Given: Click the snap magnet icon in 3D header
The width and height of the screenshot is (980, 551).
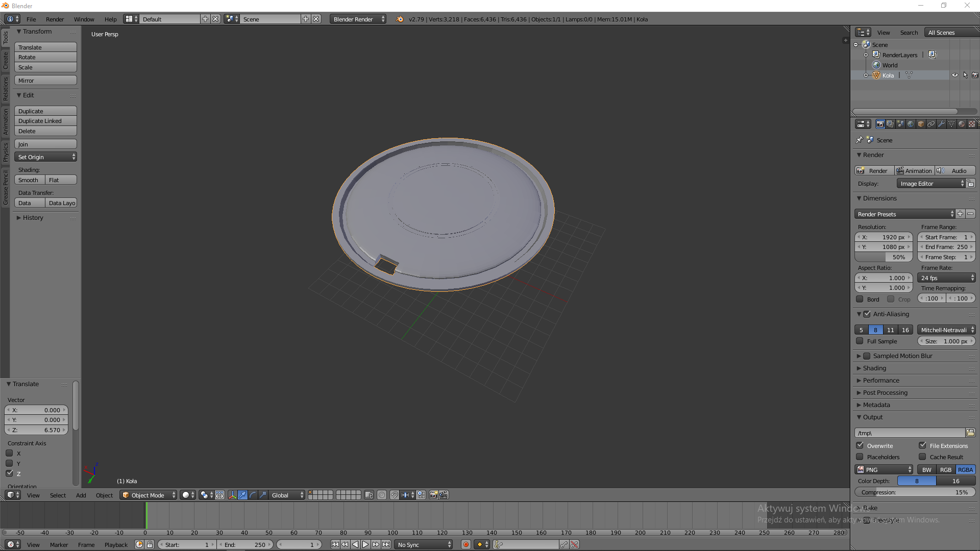Looking at the screenshot, I should tap(394, 495).
